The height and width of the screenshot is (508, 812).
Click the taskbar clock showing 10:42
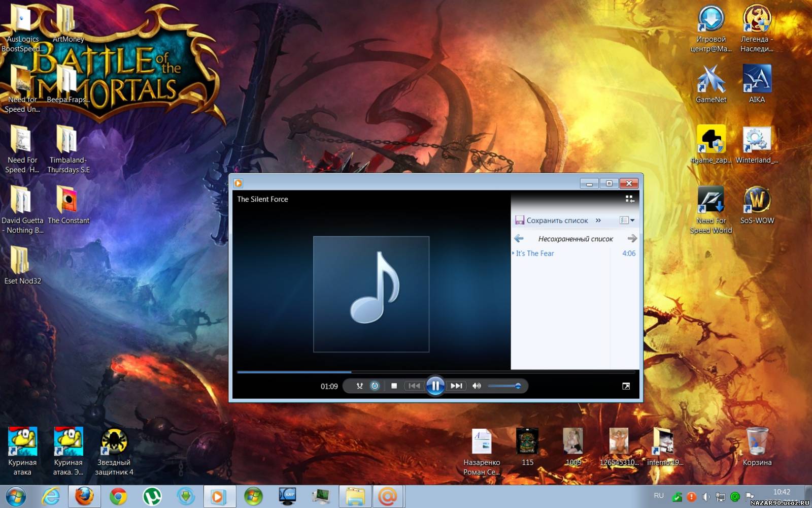[x=782, y=492]
